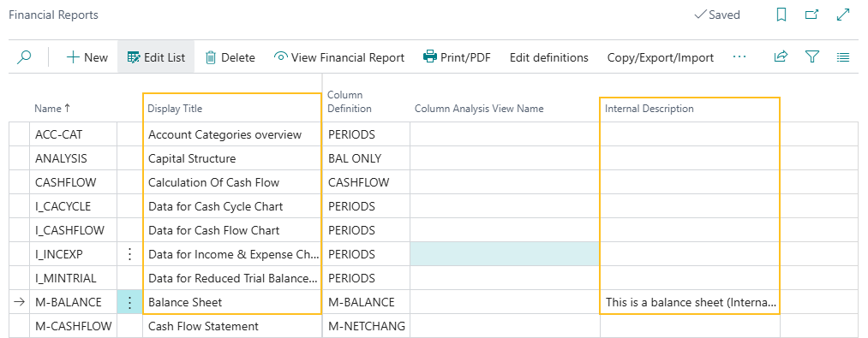Open row menu for I_INCEXP
This screenshot has height=338, width=868.
pos(129,254)
